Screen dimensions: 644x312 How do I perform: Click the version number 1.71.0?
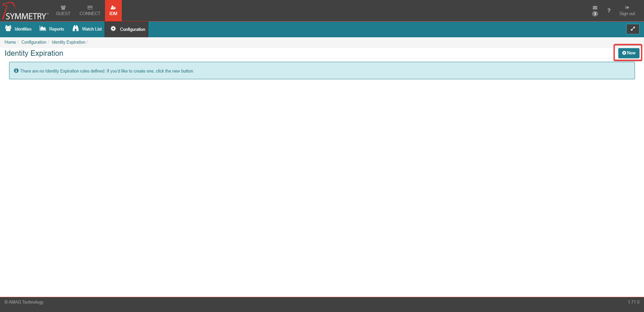633,302
